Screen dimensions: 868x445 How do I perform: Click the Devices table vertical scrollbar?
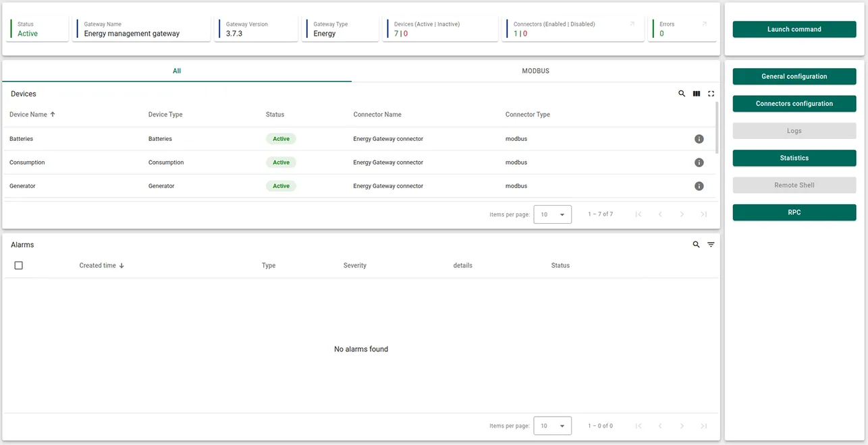pos(716,128)
